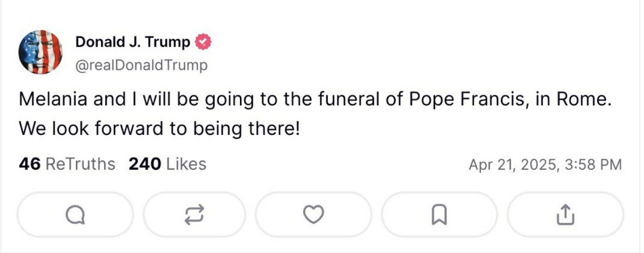This screenshot has width=644, height=253.
Task: Click the number 46 beside ReTruths
Action: [x=29, y=164]
